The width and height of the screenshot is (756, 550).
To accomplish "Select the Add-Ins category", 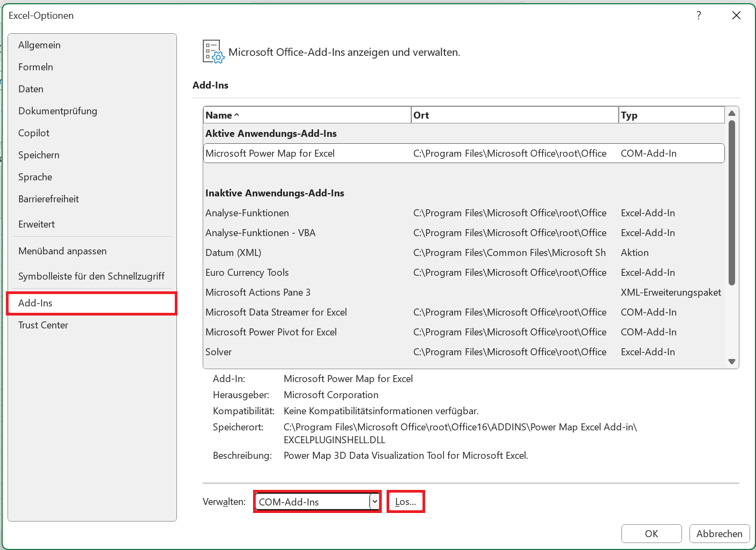I will coord(92,303).
